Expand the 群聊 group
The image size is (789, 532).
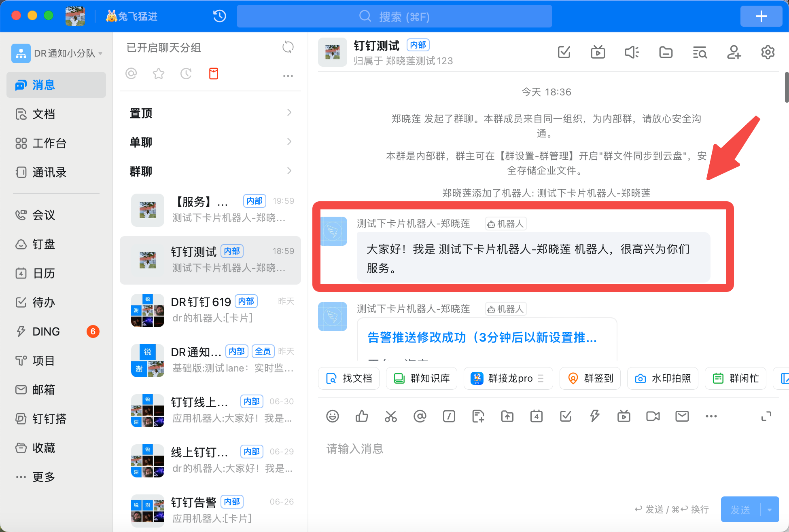[x=210, y=171]
